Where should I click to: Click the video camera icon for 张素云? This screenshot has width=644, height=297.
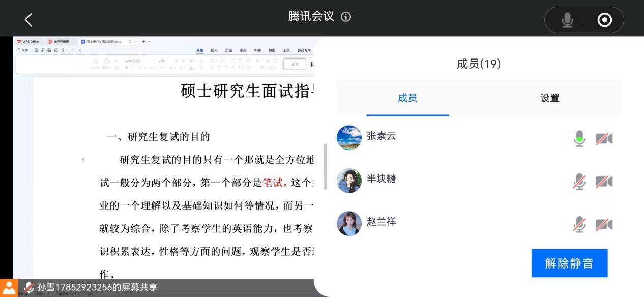[x=604, y=139]
